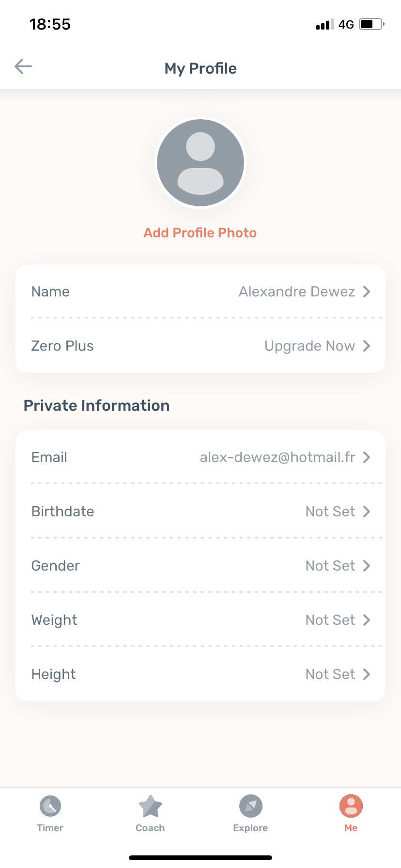Tap the Coach star icon
Image resolution: width=401 pixels, height=868 pixels.
click(x=150, y=806)
